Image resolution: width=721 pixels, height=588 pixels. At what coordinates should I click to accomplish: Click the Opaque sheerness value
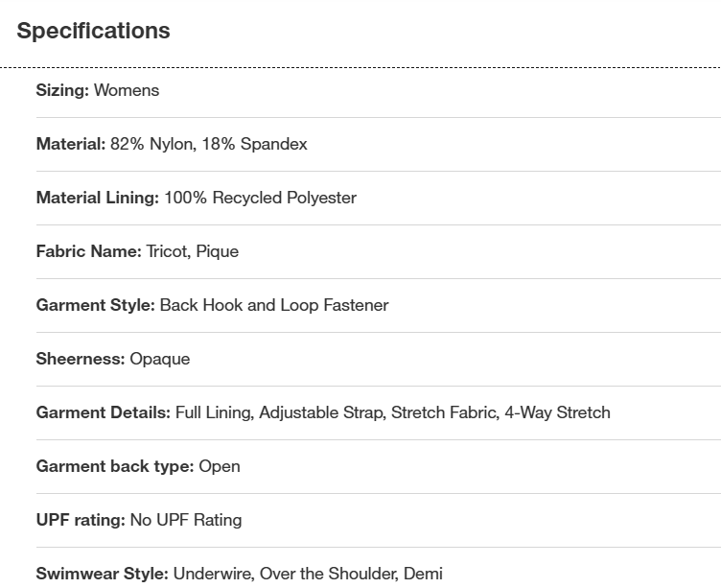point(160,359)
